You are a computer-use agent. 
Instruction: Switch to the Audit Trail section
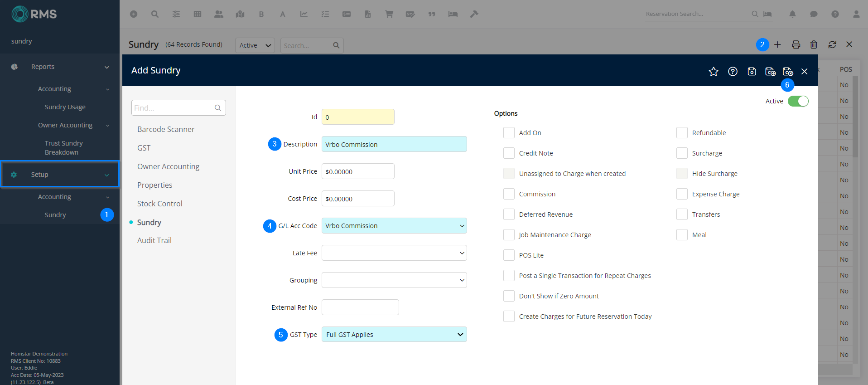[154, 240]
